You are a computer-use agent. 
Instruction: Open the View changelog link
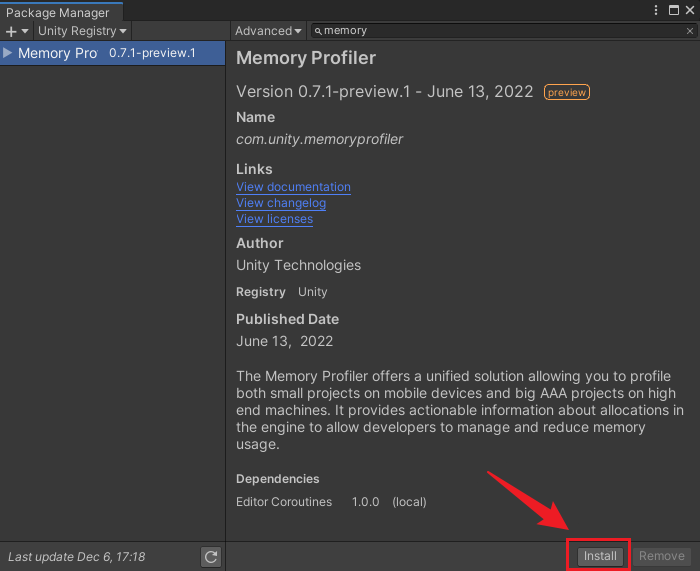[281, 203]
